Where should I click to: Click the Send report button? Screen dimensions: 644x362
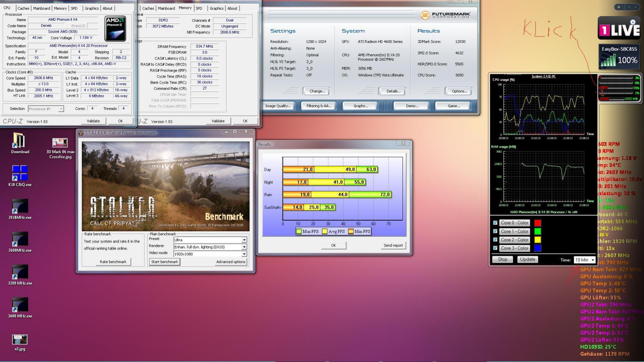point(393,245)
